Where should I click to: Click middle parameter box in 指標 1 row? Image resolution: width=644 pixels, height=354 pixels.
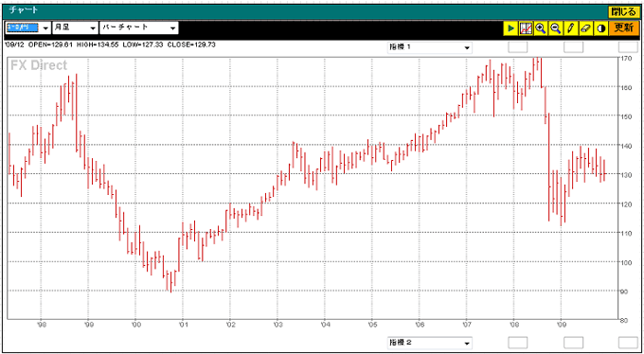573,47
